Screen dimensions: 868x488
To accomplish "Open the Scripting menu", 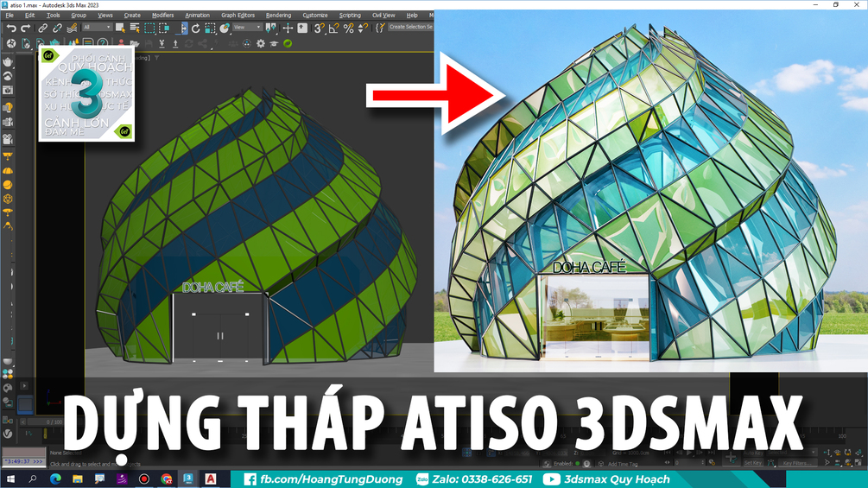I will coord(350,16).
